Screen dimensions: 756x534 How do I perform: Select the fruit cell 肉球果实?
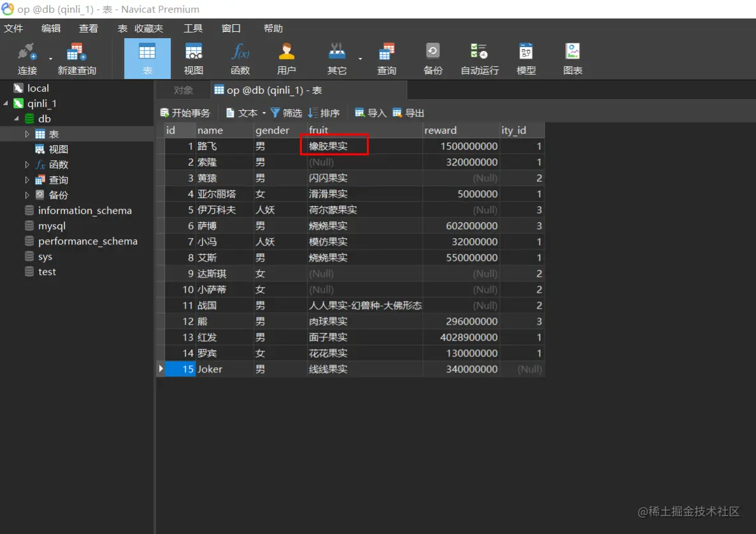[365, 321]
